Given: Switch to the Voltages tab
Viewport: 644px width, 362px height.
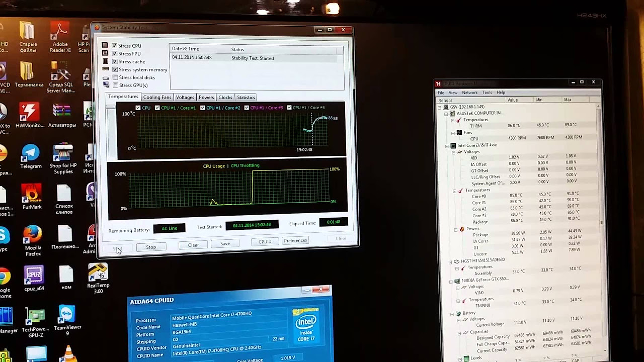Looking at the screenshot, I should [x=185, y=97].
